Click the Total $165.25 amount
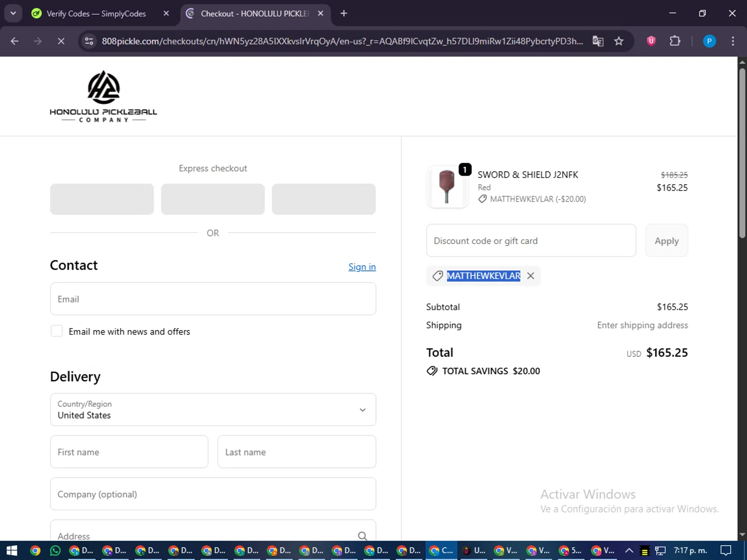This screenshot has width=747, height=560. point(667,352)
